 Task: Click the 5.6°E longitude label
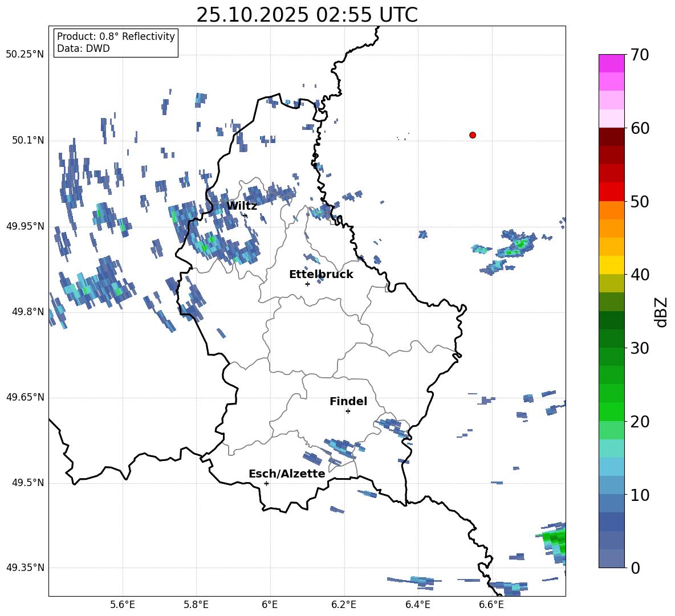click(x=123, y=605)
